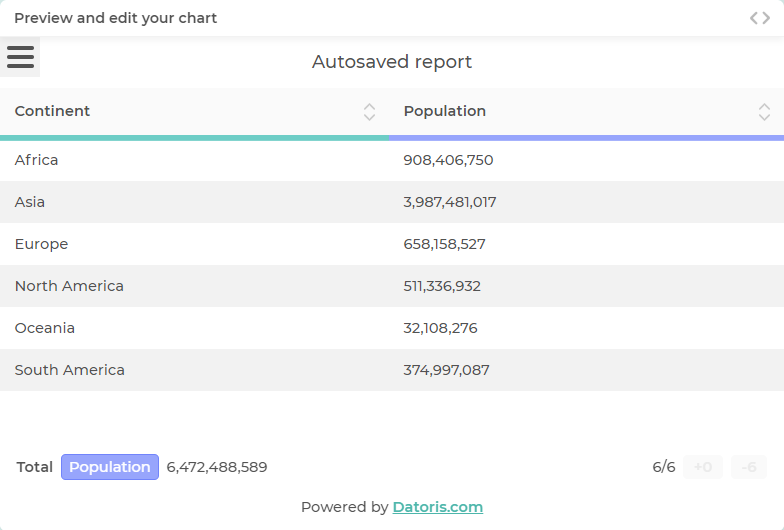The image size is (784, 530).
Task: Select the Asia continent cell
Action: coord(30,202)
